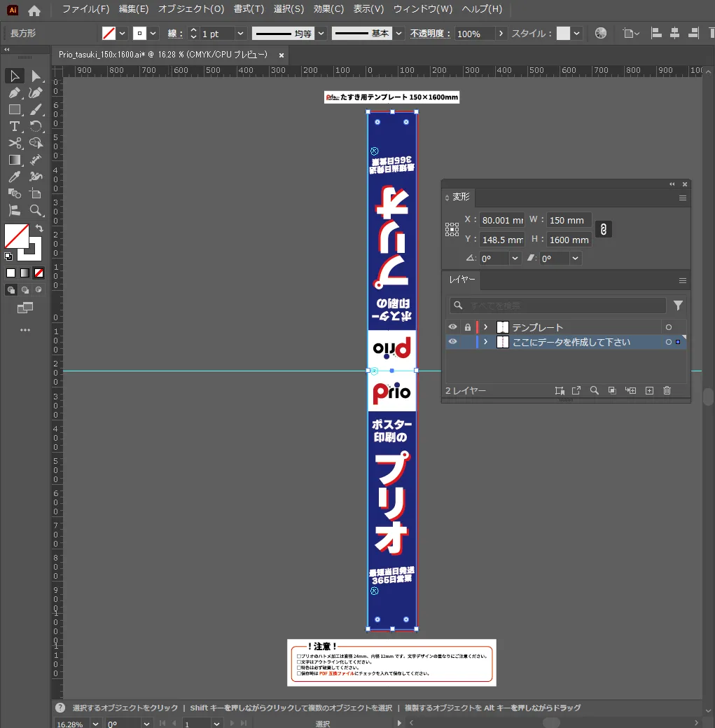
Task: Click the 不透明度 opacity label link
Action: tap(430, 34)
